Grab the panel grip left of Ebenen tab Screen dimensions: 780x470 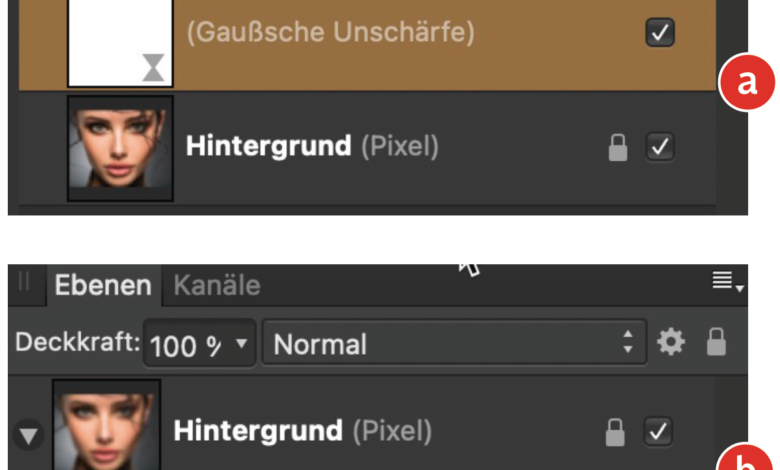tap(25, 284)
